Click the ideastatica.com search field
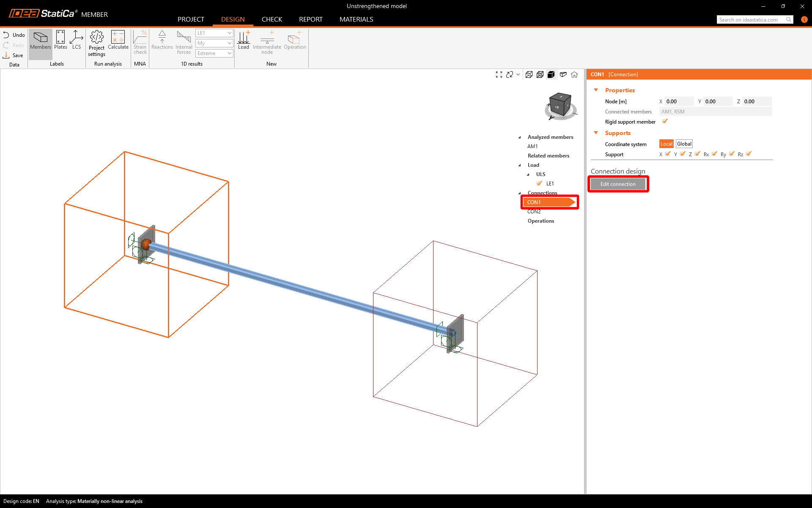Viewport: 812px width, 508px height. 751,20
